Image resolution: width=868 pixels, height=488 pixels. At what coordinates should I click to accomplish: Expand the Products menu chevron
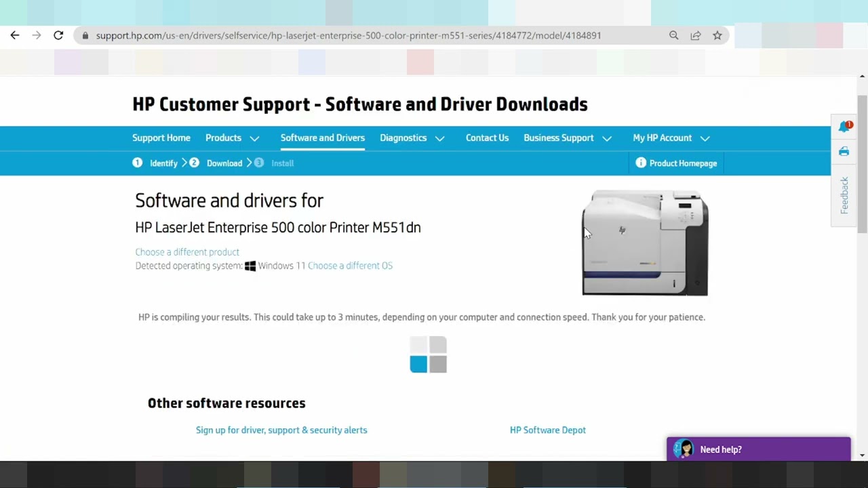click(x=254, y=138)
